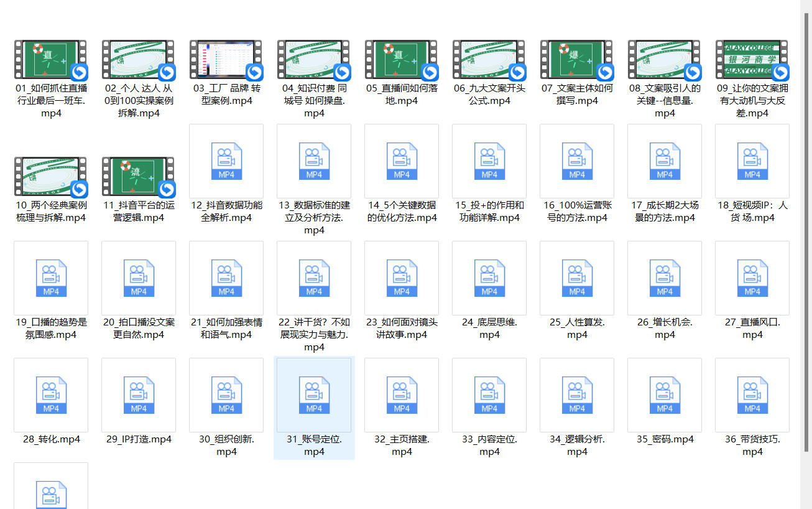The height and width of the screenshot is (509, 812).
Task: Click the 27_直播风口.mp4 file icon
Action: 752,278
